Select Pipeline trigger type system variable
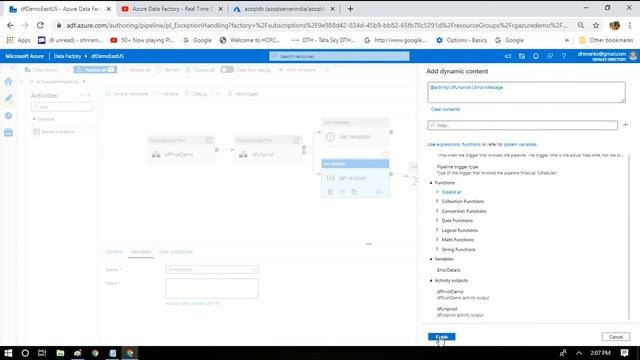This screenshot has height=360, width=640. click(496, 170)
